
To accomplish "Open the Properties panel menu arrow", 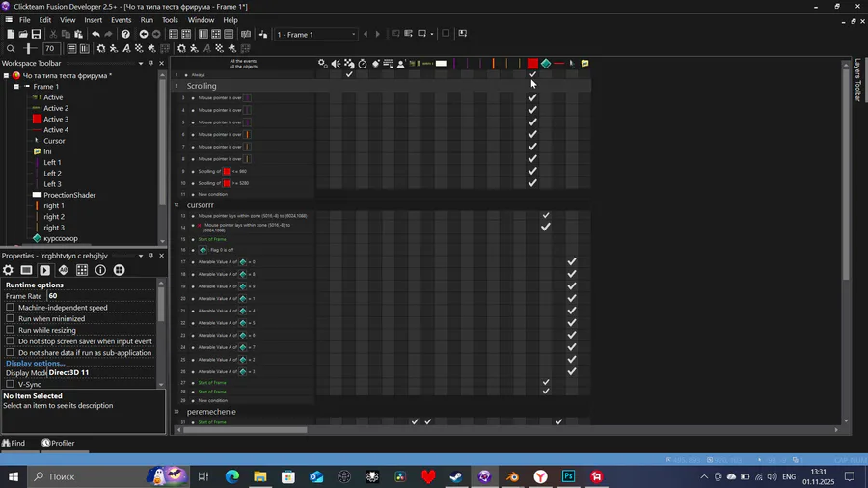I will click(x=141, y=256).
